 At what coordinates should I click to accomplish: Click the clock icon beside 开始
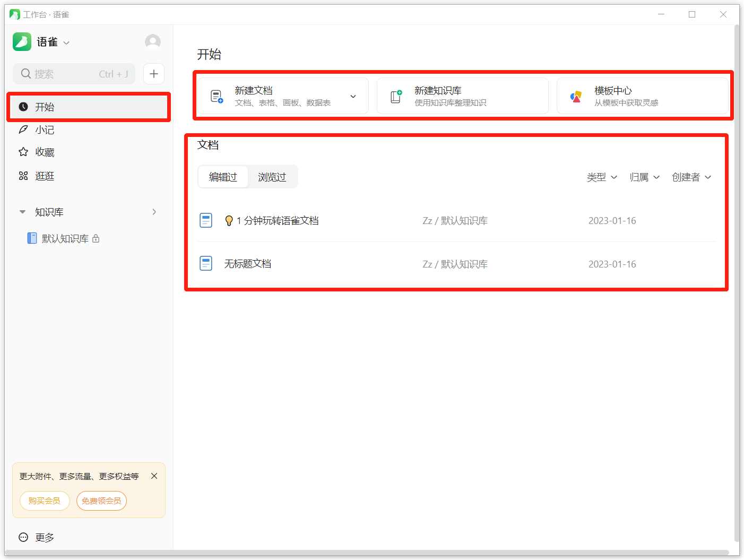coord(23,107)
